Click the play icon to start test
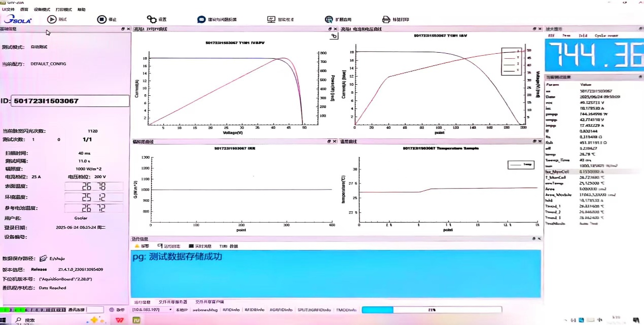The height and width of the screenshot is (325, 644). (52, 19)
